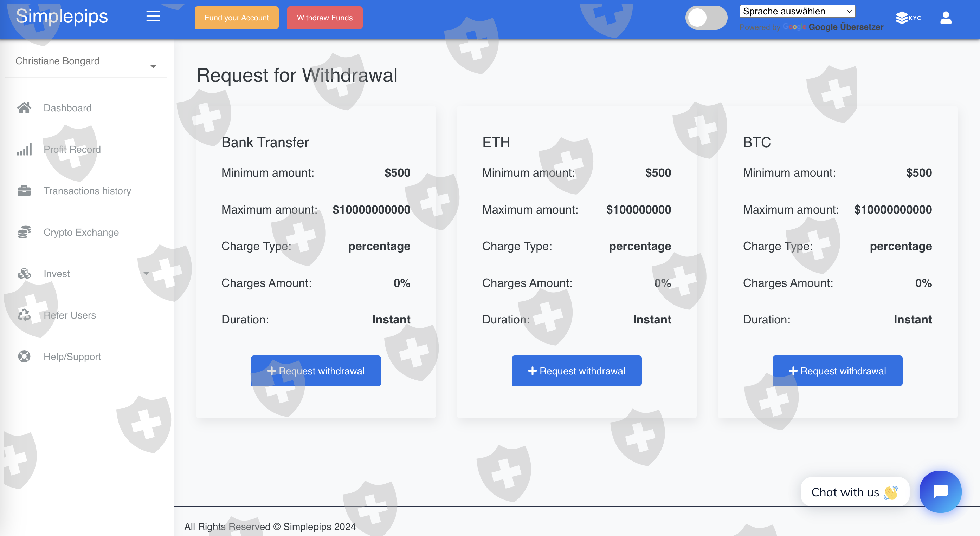This screenshot has height=536, width=980.
Task: Click the Fund your Account button
Action: [x=236, y=18]
